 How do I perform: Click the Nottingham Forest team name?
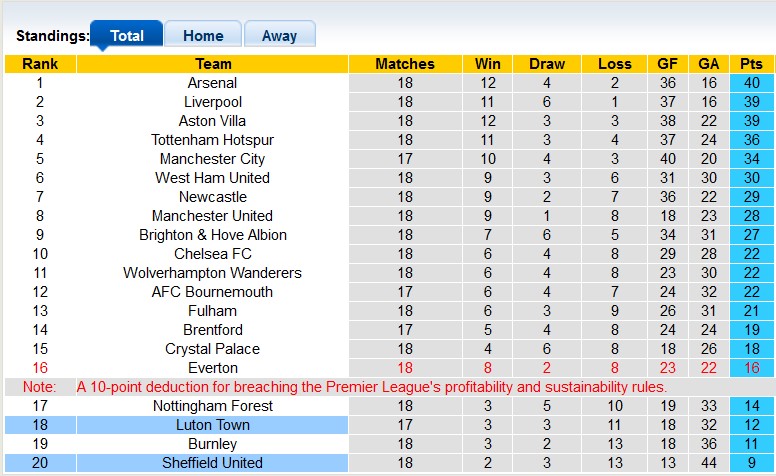pyautogui.click(x=212, y=406)
